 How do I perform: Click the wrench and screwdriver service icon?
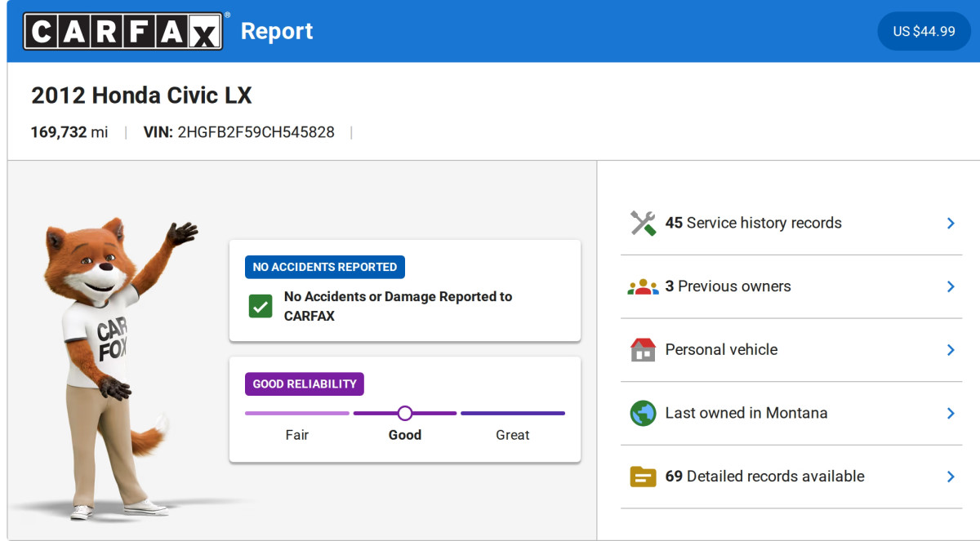coord(644,223)
